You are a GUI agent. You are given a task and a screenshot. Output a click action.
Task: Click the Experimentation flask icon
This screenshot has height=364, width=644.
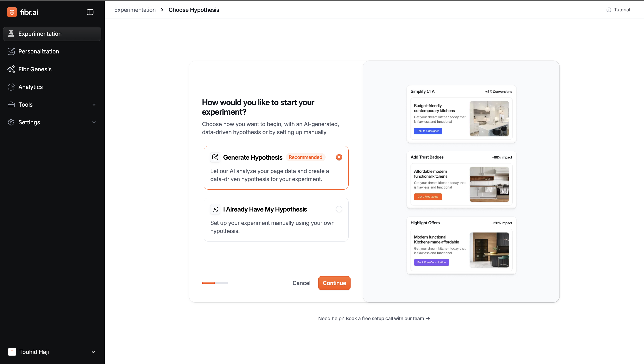point(11,34)
